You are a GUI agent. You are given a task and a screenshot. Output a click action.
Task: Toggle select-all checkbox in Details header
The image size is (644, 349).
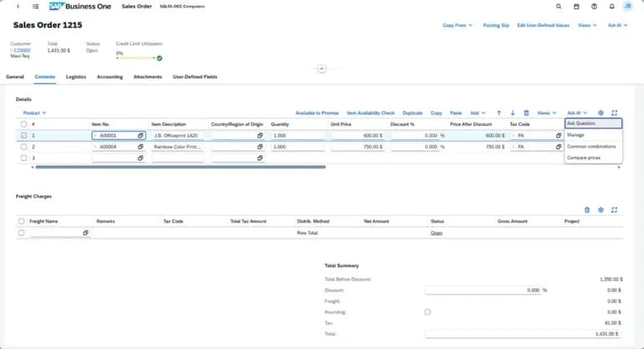[x=23, y=124]
